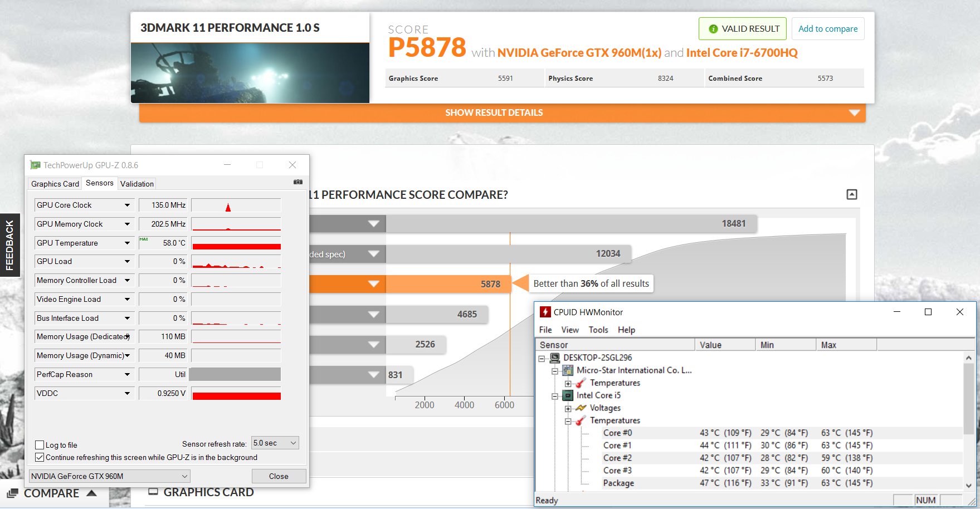
Task: Click the Close button in GPU-Z
Action: click(279, 476)
